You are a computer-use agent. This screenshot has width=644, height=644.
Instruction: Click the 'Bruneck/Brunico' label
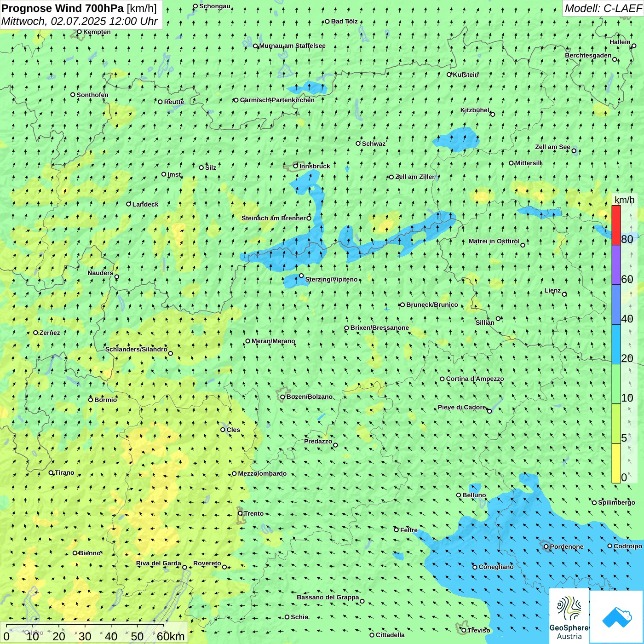(x=432, y=305)
